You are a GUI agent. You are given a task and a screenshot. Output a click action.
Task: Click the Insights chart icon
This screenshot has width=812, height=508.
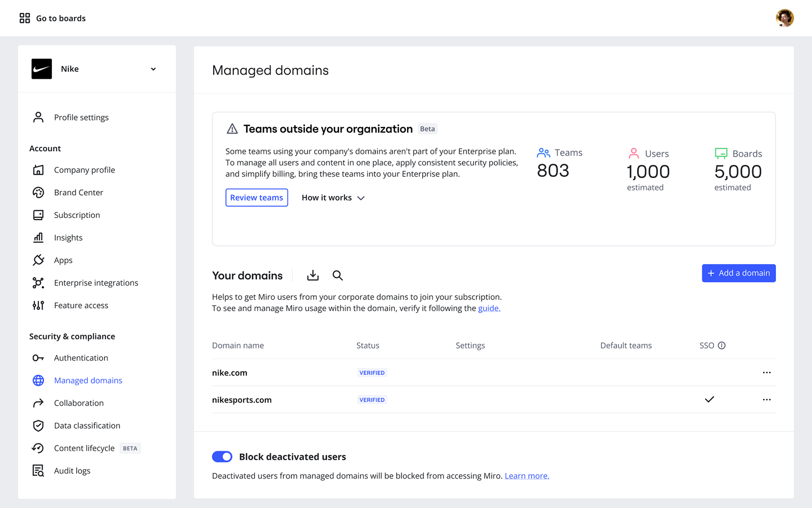[39, 238]
